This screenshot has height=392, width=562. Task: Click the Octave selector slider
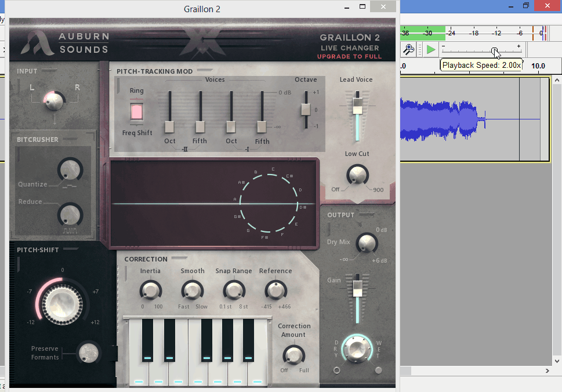pos(306,109)
